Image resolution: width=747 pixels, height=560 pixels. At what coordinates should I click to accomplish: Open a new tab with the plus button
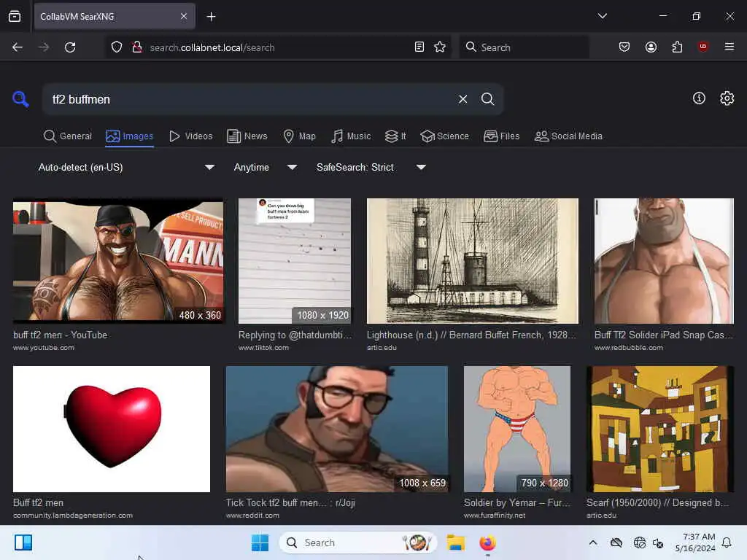[x=211, y=17]
